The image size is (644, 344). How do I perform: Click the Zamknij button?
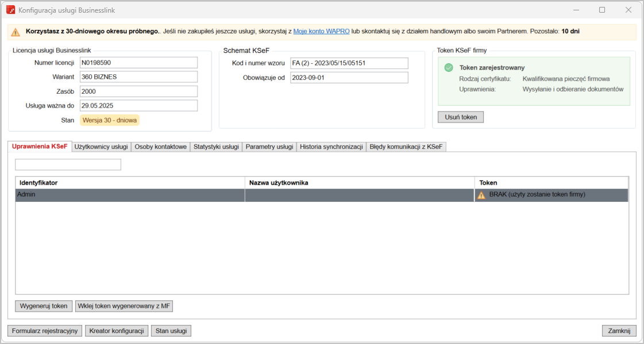pos(619,331)
